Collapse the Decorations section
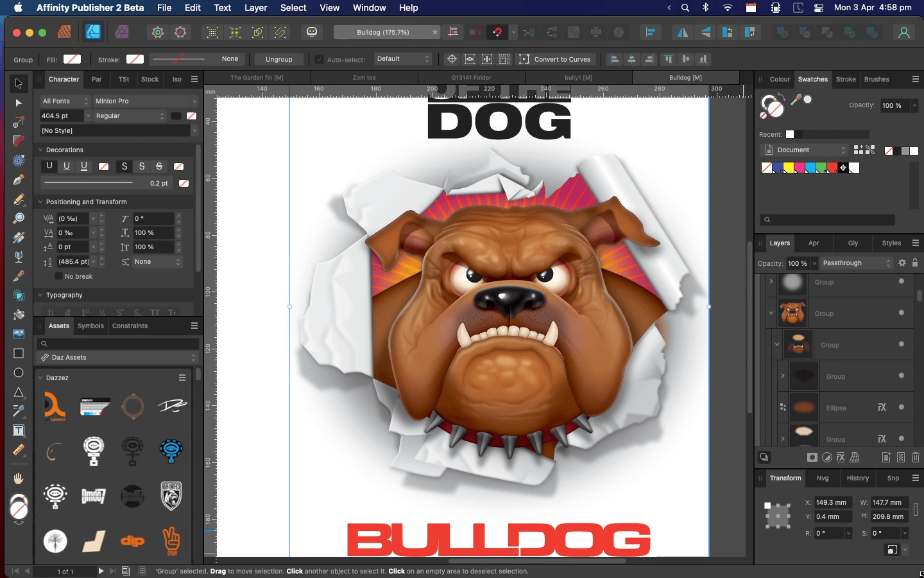 [x=40, y=150]
